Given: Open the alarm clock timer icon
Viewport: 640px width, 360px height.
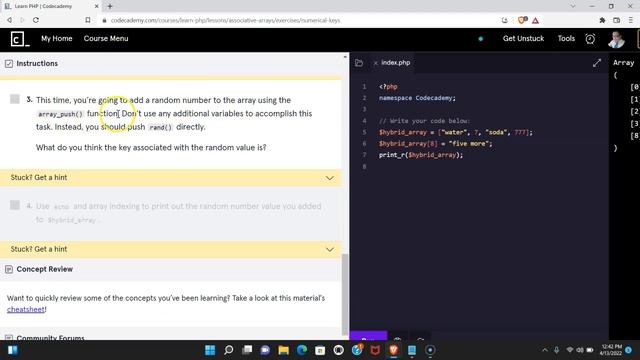Looking at the screenshot, I should [590, 39].
